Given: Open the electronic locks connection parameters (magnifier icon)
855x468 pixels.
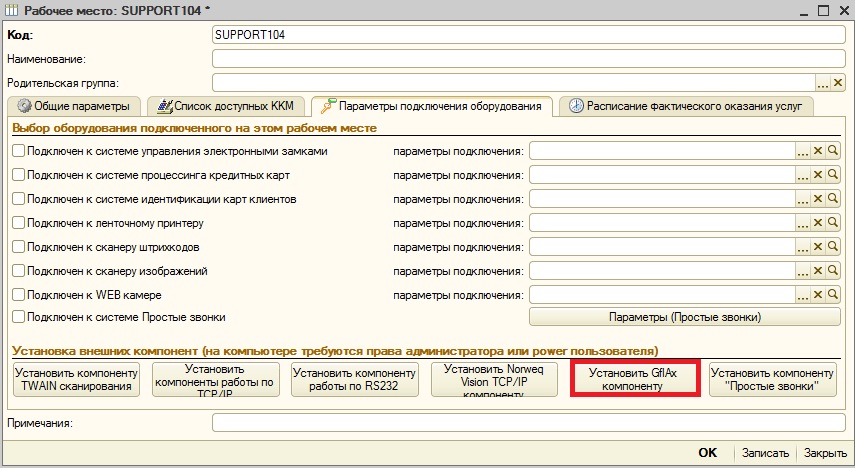Looking at the screenshot, I should click(833, 151).
